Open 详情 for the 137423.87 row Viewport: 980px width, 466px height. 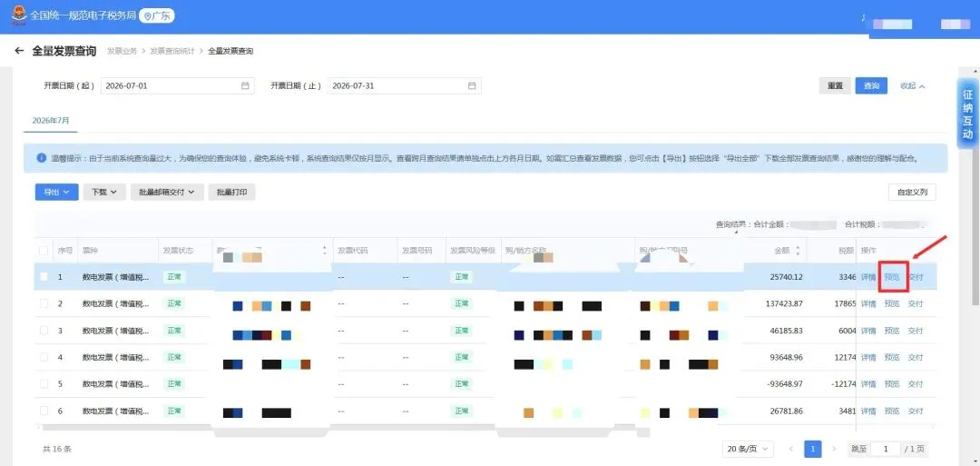868,304
